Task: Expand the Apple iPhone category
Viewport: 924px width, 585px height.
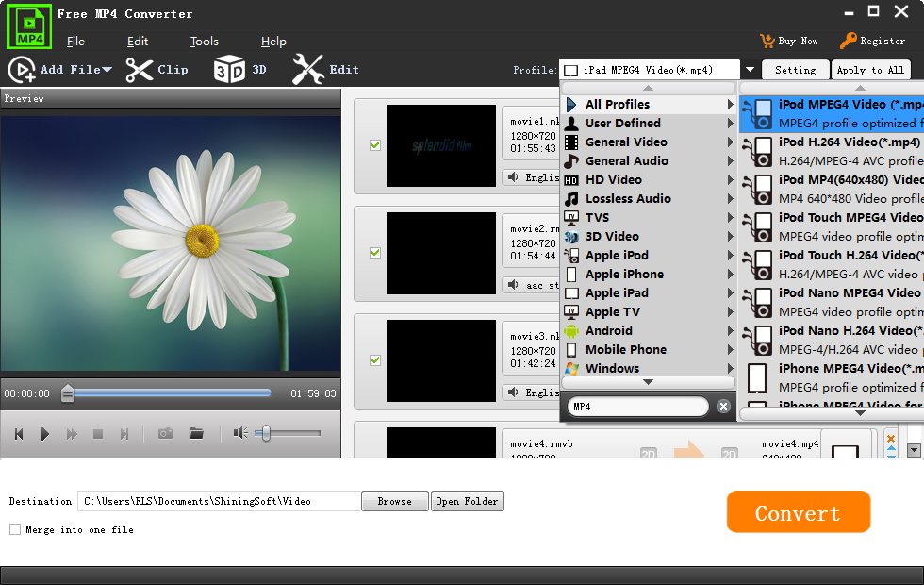Action: coord(650,275)
